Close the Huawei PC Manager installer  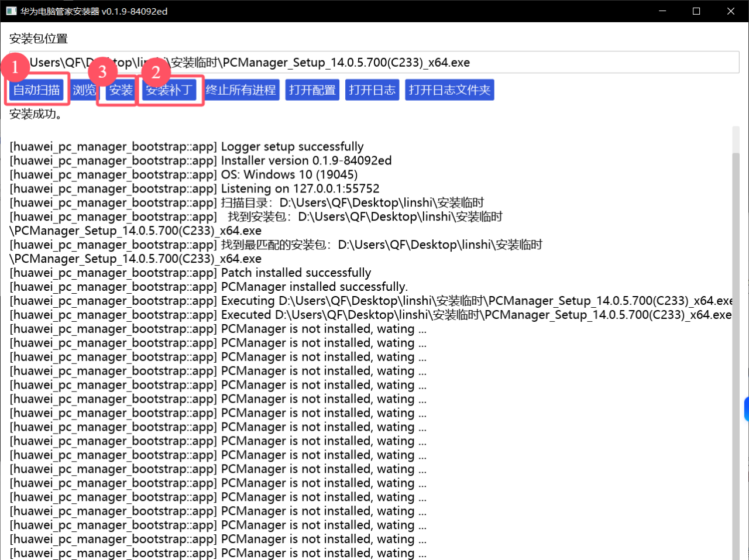pos(731,11)
